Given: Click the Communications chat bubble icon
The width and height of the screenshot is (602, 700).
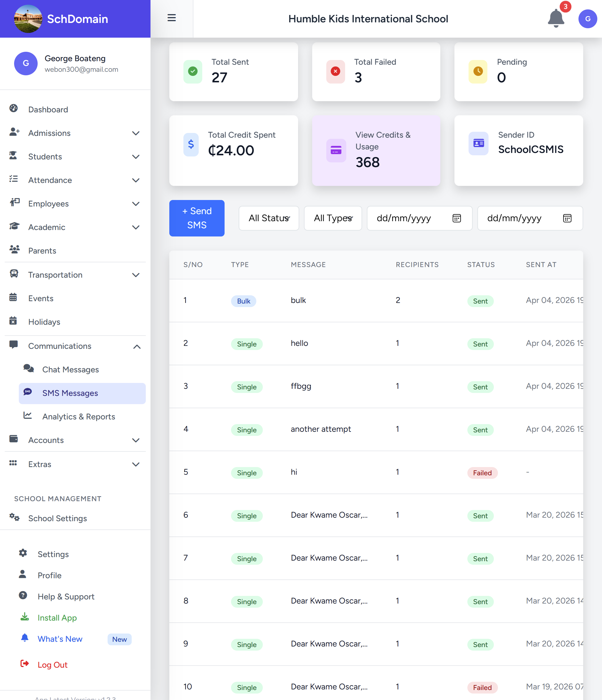Looking at the screenshot, I should pyautogui.click(x=14, y=345).
